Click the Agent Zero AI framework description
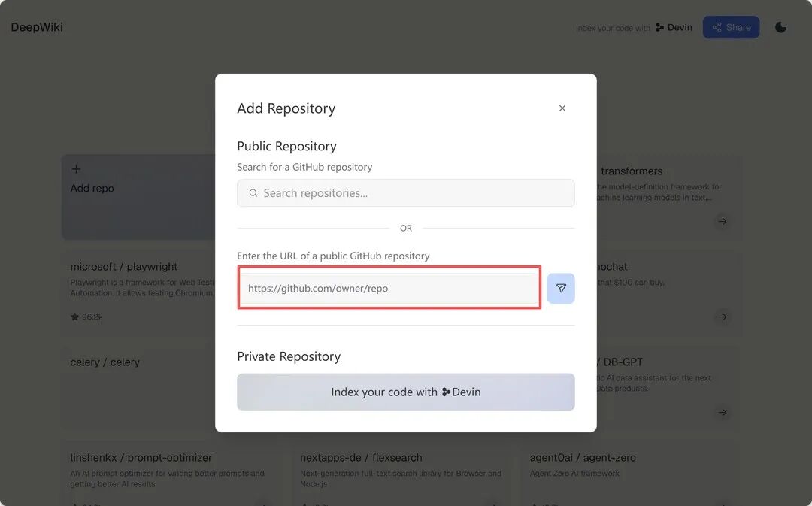The image size is (812, 506). click(574, 474)
